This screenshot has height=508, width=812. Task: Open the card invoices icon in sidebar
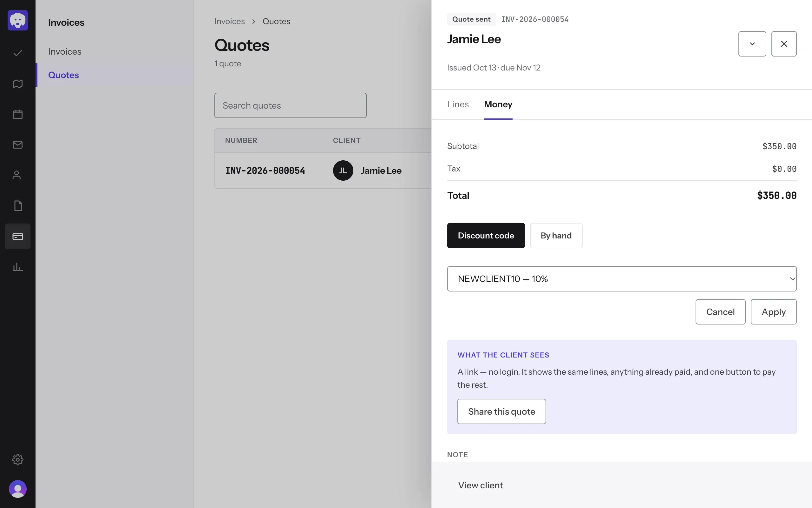pyautogui.click(x=18, y=236)
